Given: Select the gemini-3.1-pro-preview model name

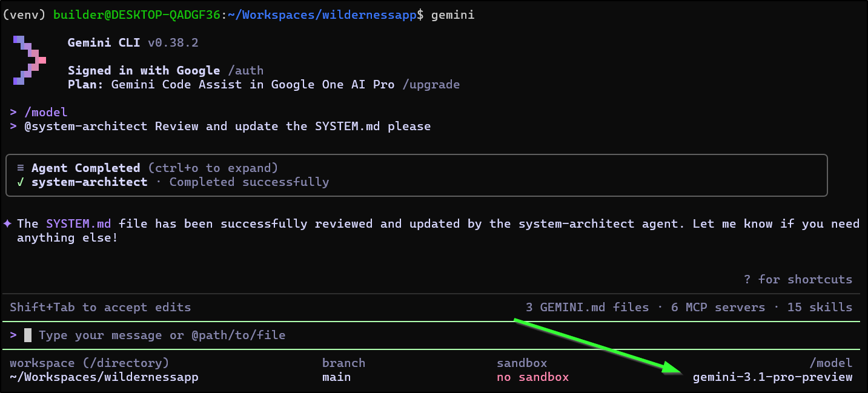Looking at the screenshot, I should tap(772, 377).
